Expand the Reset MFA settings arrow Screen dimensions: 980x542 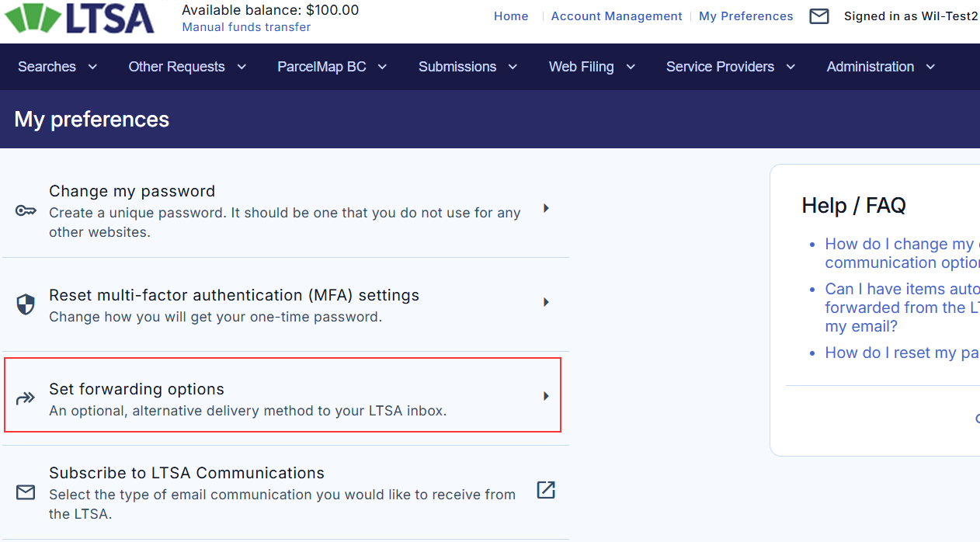point(546,302)
